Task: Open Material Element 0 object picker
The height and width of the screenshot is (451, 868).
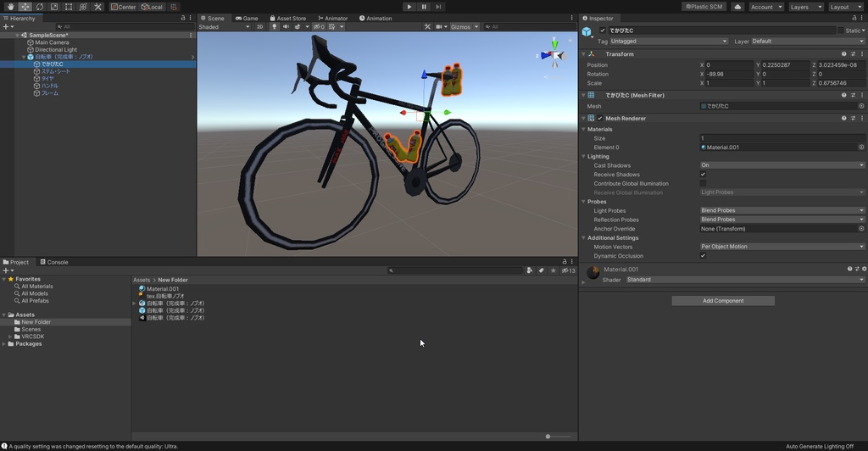Action: coord(861,148)
